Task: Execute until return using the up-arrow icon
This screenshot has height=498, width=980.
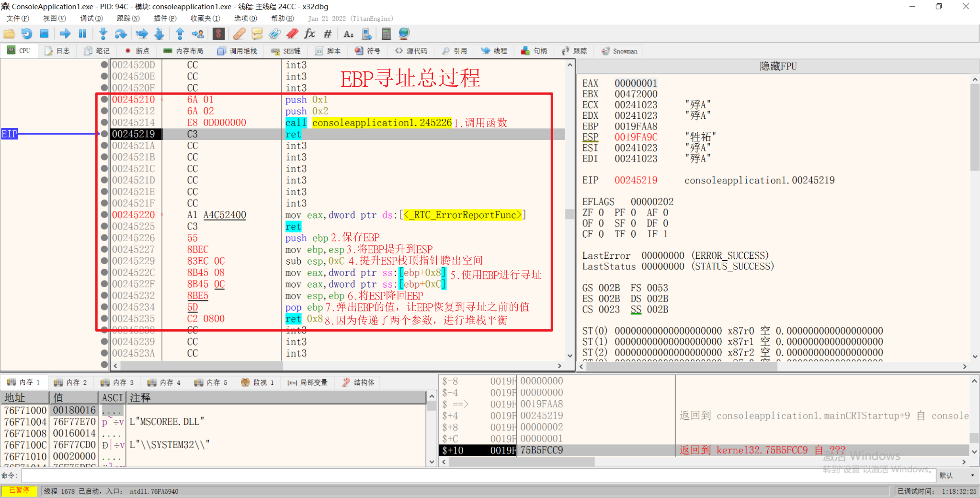Action: [x=180, y=34]
